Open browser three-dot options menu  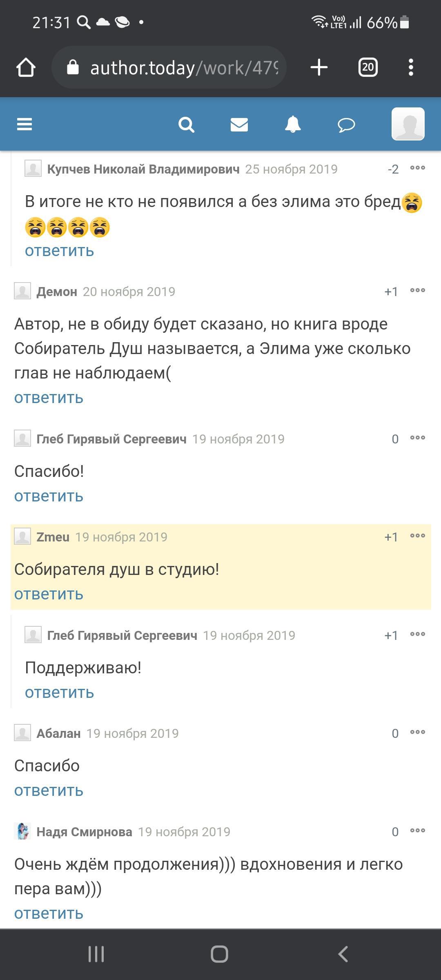tap(411, 67)
